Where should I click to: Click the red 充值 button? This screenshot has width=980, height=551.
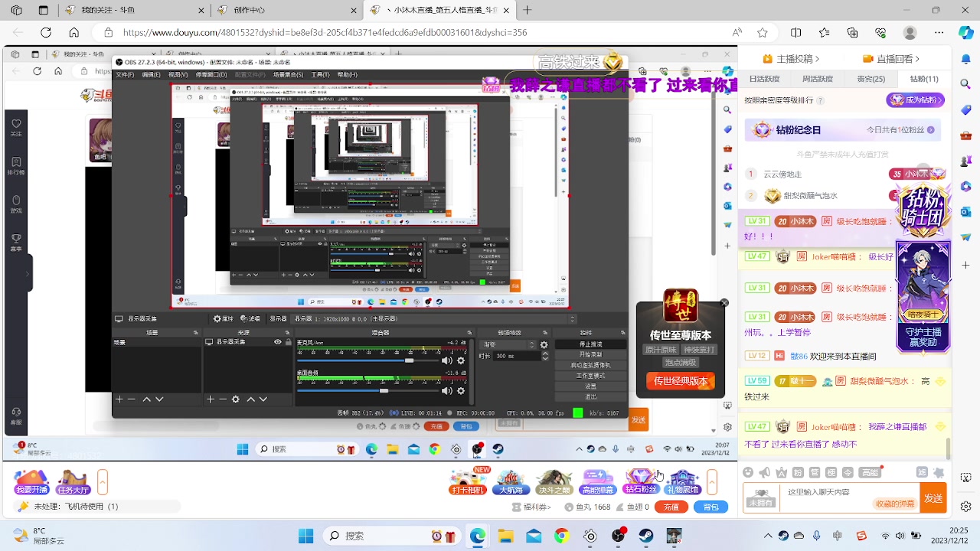671,507
